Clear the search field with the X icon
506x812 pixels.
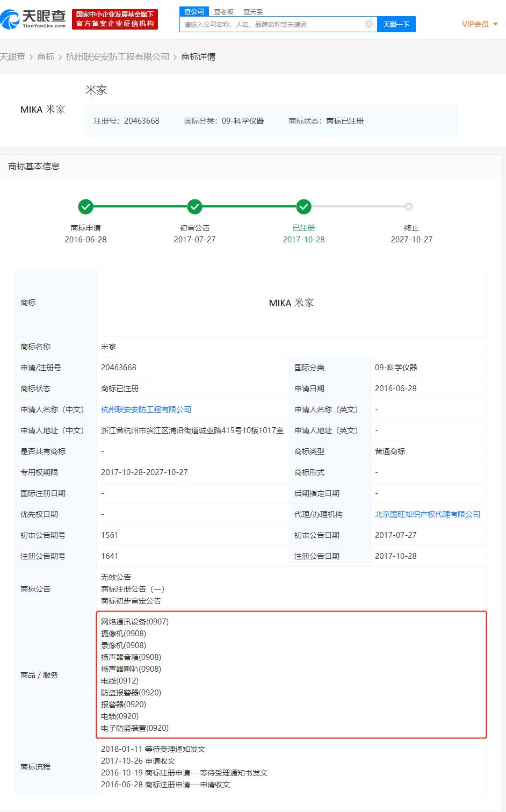pos(368,24)
